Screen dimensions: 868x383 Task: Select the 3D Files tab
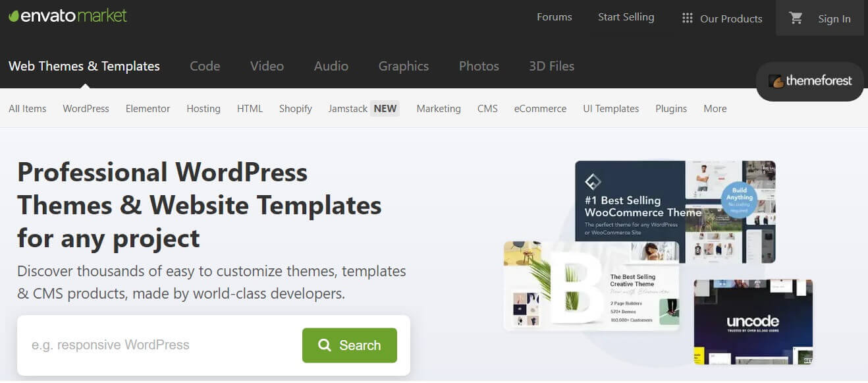coord(552,66)
